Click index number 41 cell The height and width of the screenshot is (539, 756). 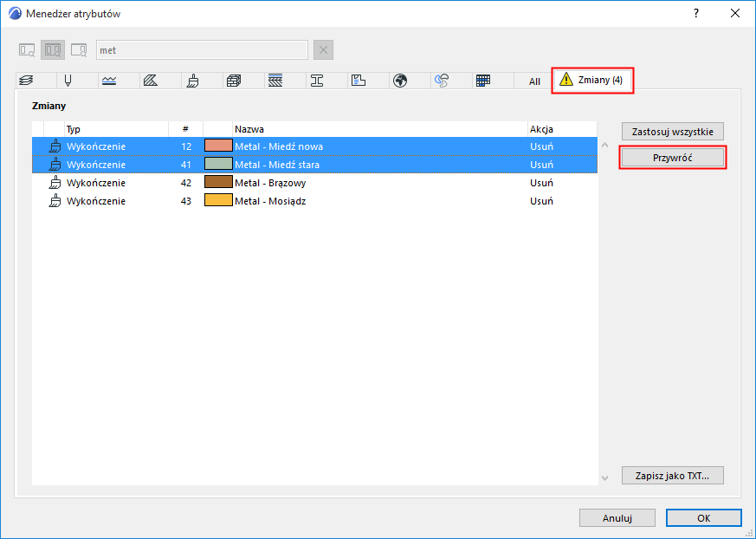186,165
